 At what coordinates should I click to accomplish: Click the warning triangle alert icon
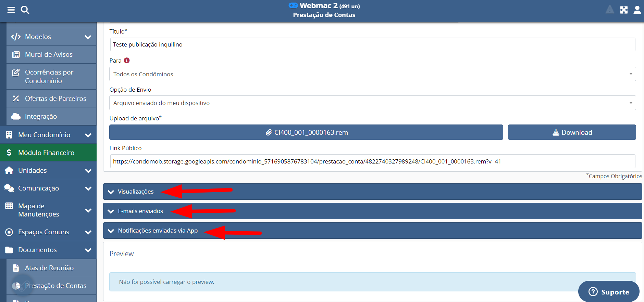tap(610, 10)
